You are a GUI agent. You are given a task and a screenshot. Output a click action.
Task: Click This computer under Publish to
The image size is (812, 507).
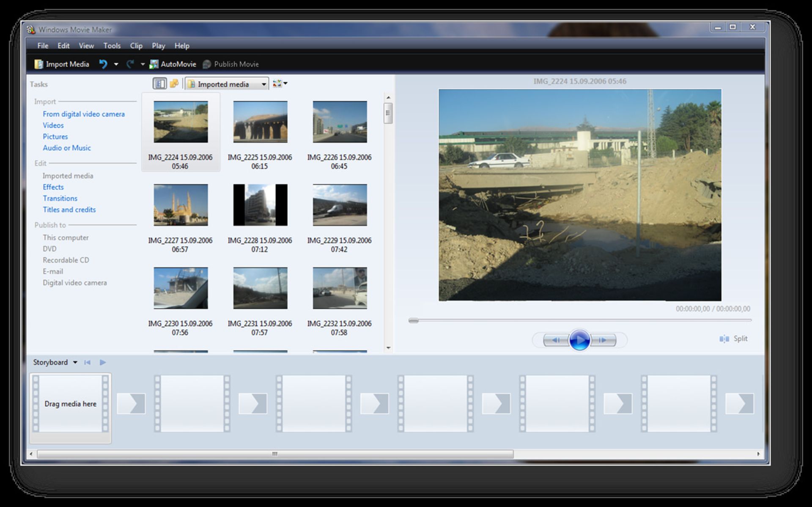[66, 237]
